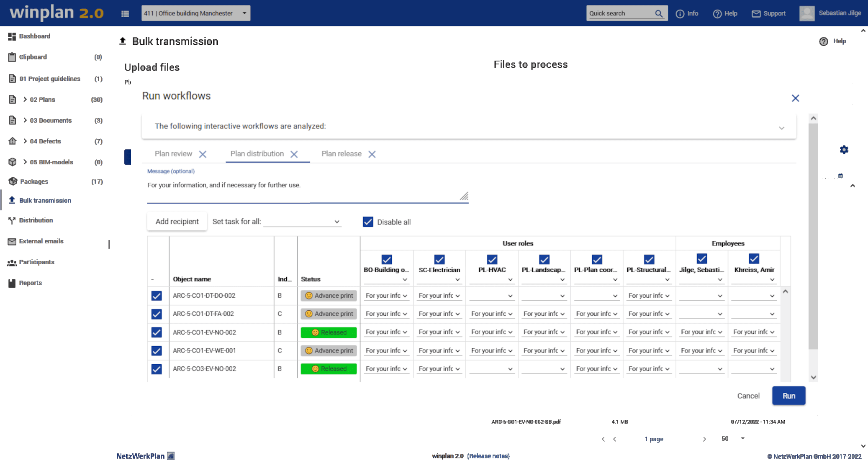Open the blue settings gear icon
Viewport: 868px width, 460px height.
(x=844, y=150)
